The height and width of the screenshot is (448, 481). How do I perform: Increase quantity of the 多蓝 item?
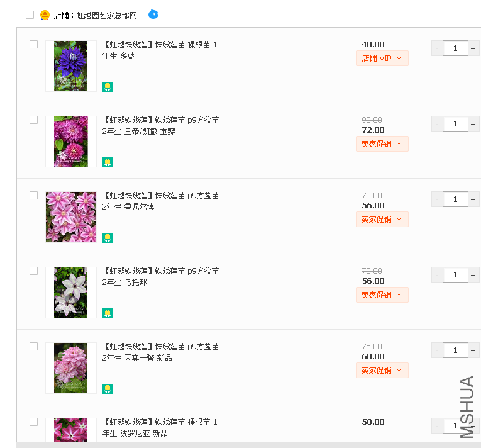point(473,48)
